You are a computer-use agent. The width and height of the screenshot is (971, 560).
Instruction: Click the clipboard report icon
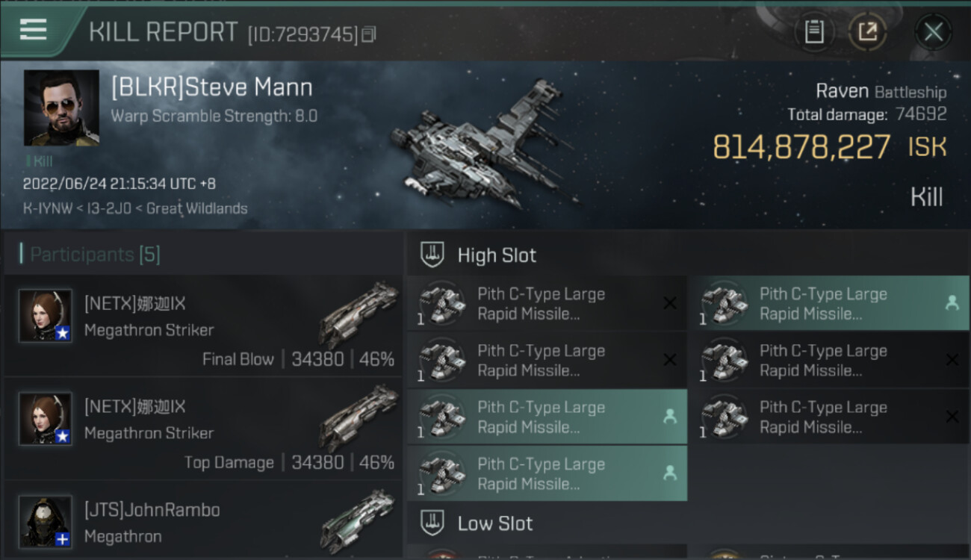click(x=813, y=32)
